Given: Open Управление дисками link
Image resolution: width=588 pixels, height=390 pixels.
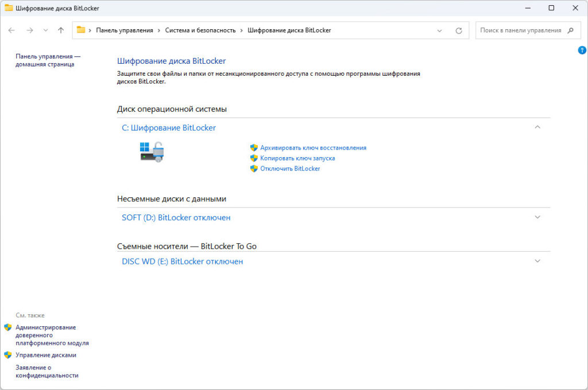Looking at the screenshot, I should click(x=46, y=355).
